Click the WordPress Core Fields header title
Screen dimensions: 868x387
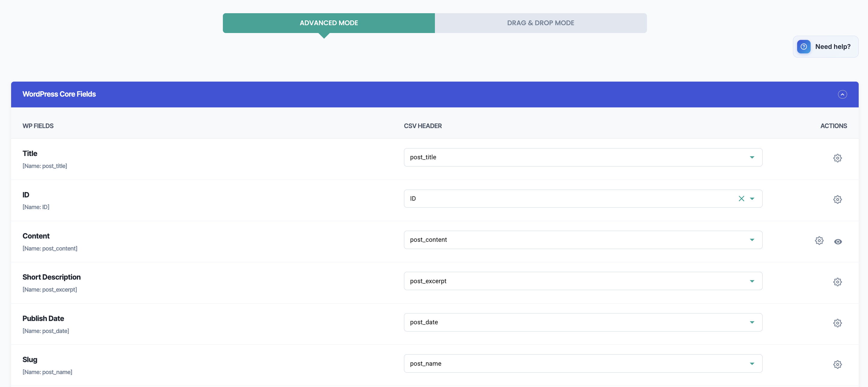tap(59, 94)
